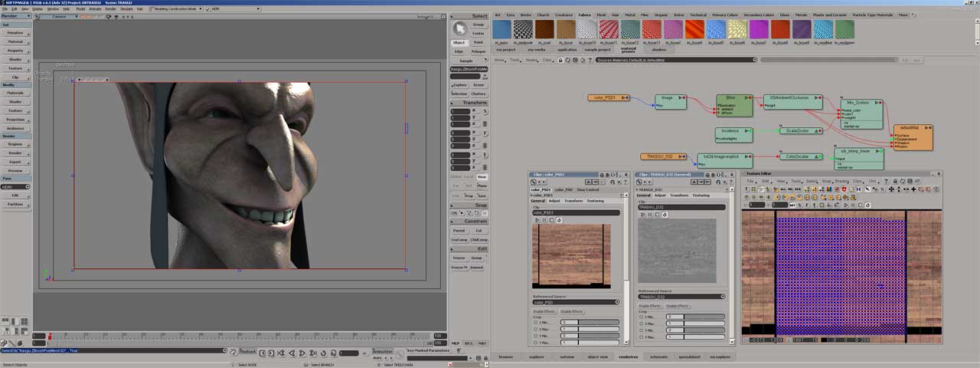Viewport: 980px width, 368px height.
Task: Click the play icon under TRASGU_D32 clip
Action: [x=643, y=215]
